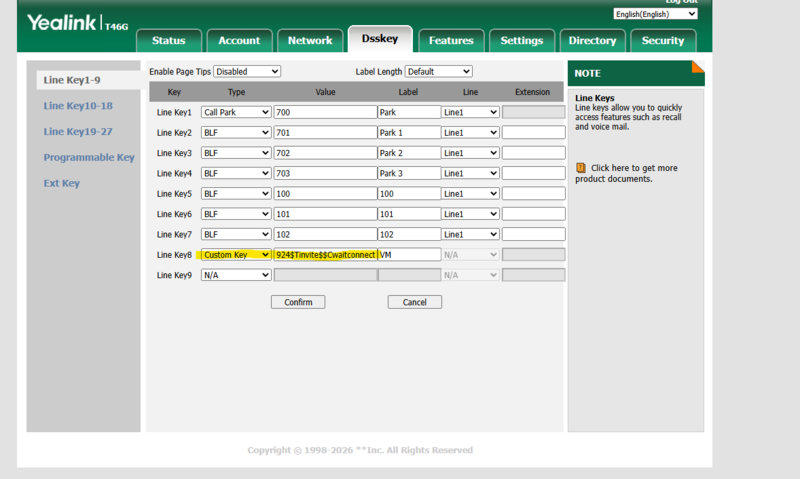
Task: Click Line Key8 value field 924$Tinvite
Action: coord(325,255)
